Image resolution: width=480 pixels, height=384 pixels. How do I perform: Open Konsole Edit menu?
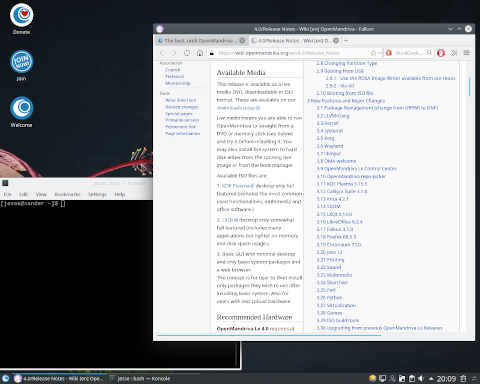[x=23, y=194]
